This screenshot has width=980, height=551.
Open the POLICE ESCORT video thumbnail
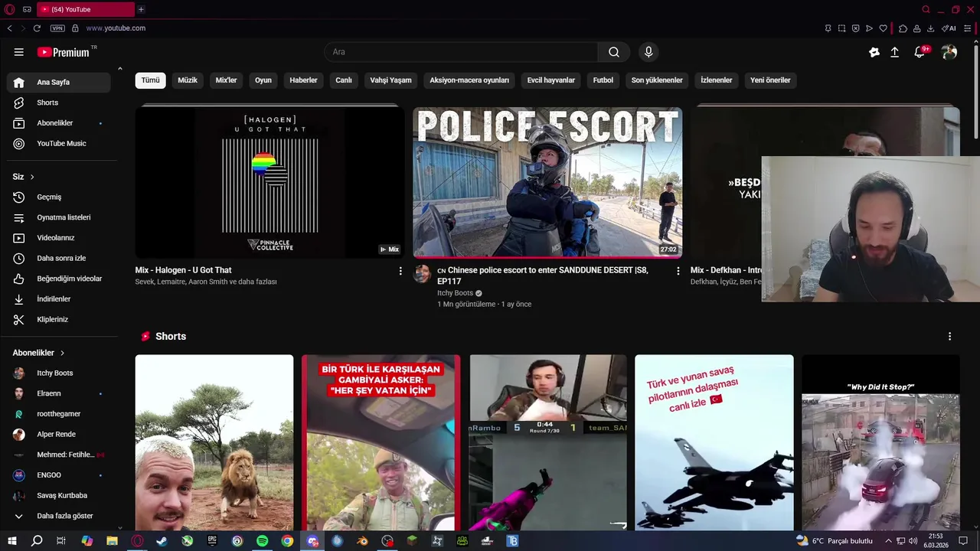(x=547, y=182)
